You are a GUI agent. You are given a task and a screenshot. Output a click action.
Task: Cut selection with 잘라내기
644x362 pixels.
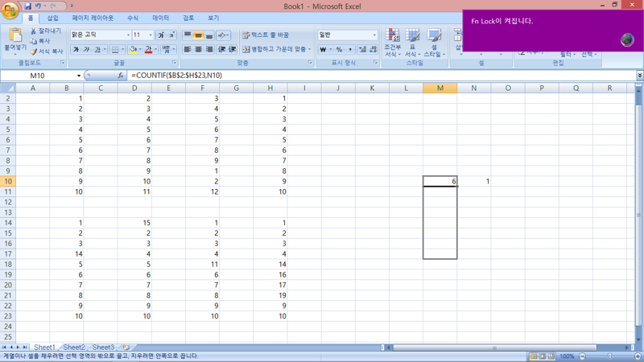point(46,31)
